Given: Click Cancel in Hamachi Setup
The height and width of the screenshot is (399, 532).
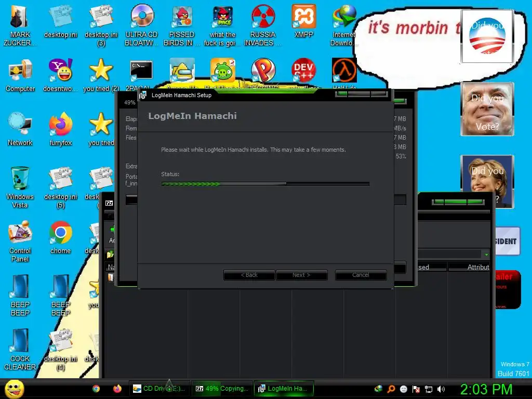Looking at the screenshot, I should point(361,275).
